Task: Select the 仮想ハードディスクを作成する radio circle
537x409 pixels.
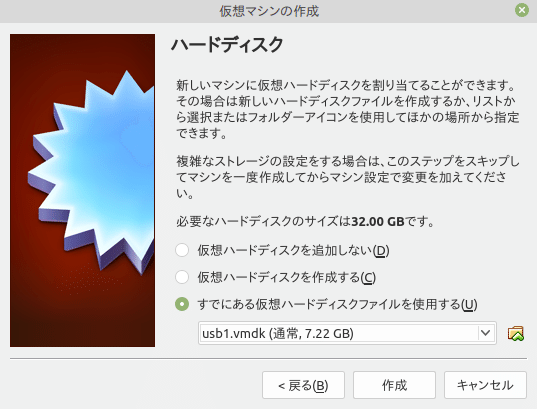Action: [x=182, y=277]
